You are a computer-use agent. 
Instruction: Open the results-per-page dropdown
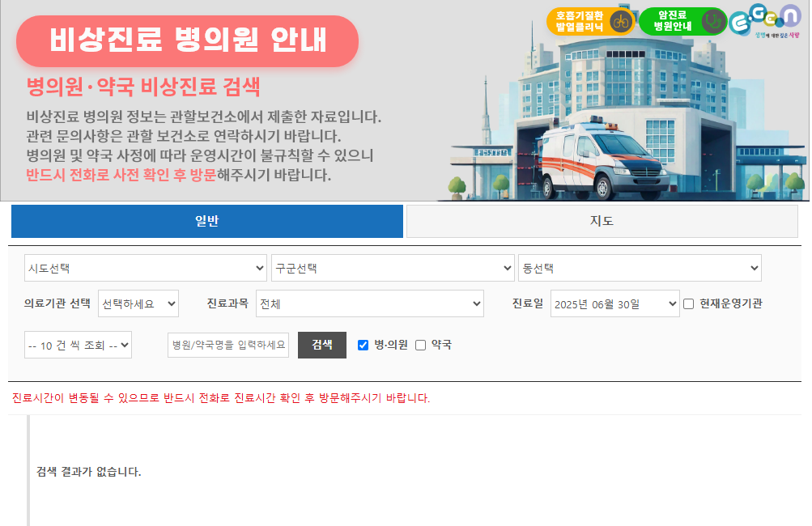coord(78,344)
